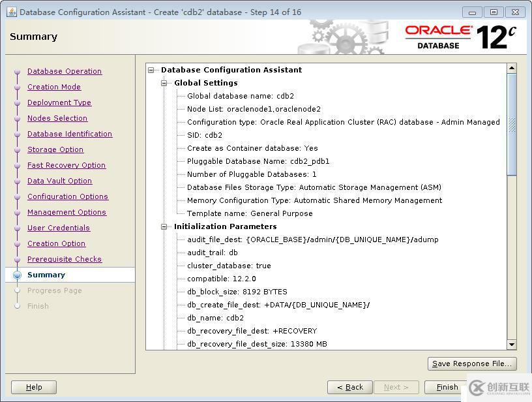The height and width of the screenshot is (402, 532).
Task: Collapse the Initialization Parameters tree node
Action: (164, 226)
